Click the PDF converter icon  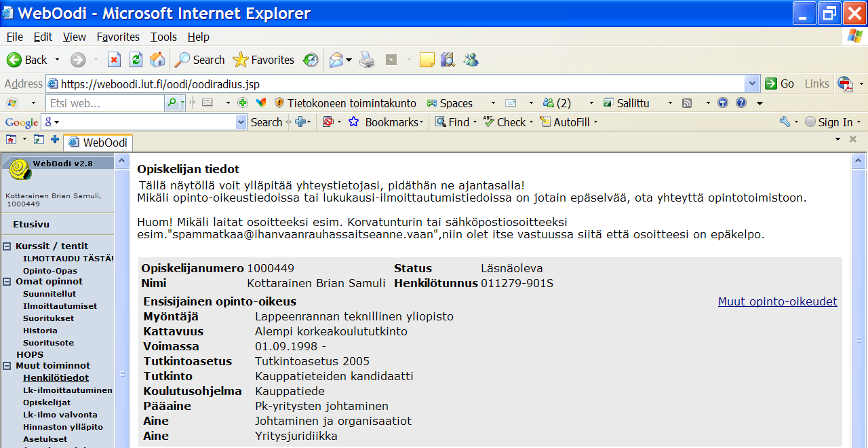click(x=845, y=83)
